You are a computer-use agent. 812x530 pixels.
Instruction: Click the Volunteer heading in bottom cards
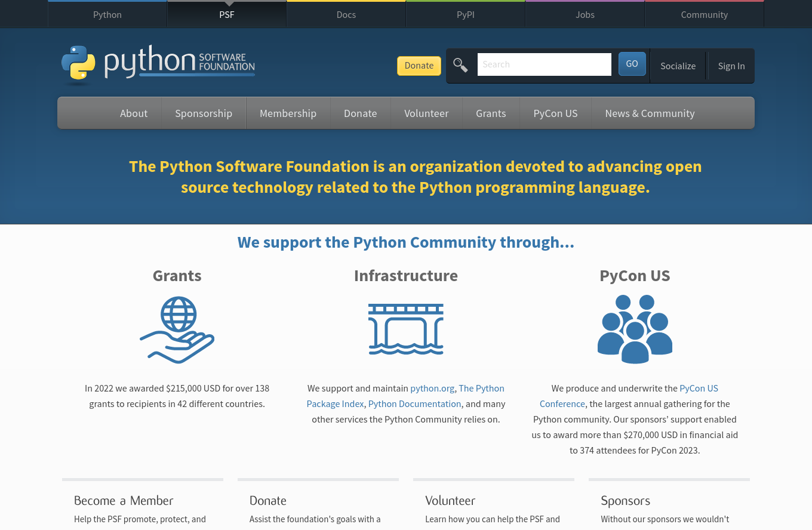[450, 501]
